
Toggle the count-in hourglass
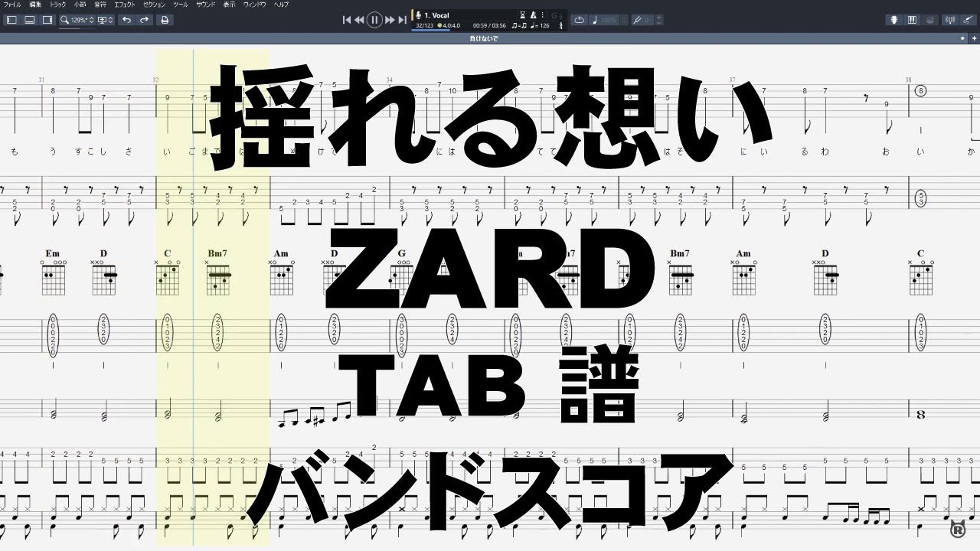click(523, 15)
